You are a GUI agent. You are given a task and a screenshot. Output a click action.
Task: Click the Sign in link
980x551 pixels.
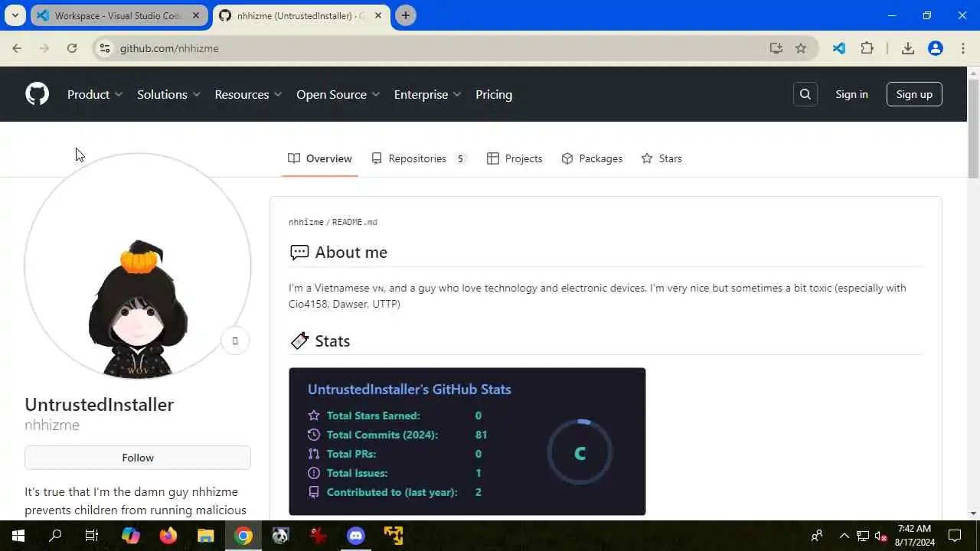[x=851, y=94]
